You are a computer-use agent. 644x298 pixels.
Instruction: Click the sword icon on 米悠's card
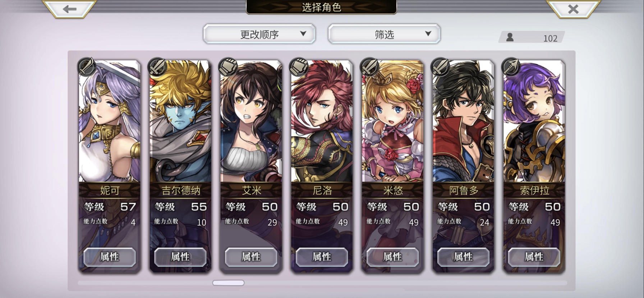[370, 66]
